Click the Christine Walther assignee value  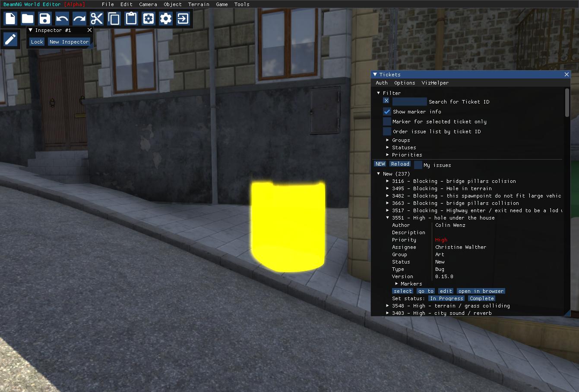click(461, 247)
